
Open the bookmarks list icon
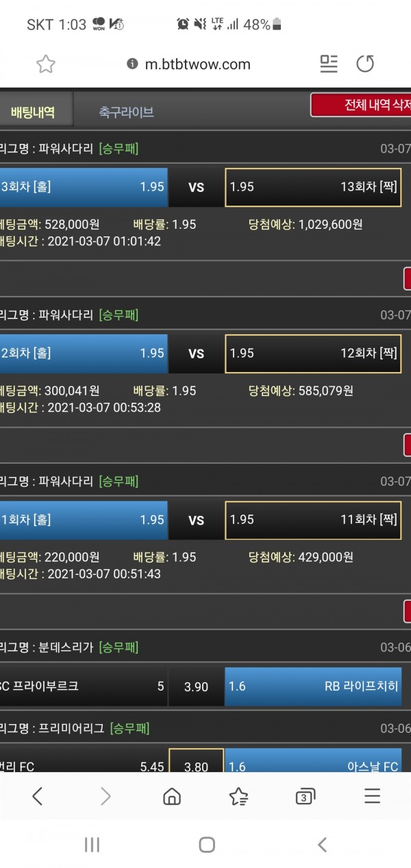coord(238,795)
